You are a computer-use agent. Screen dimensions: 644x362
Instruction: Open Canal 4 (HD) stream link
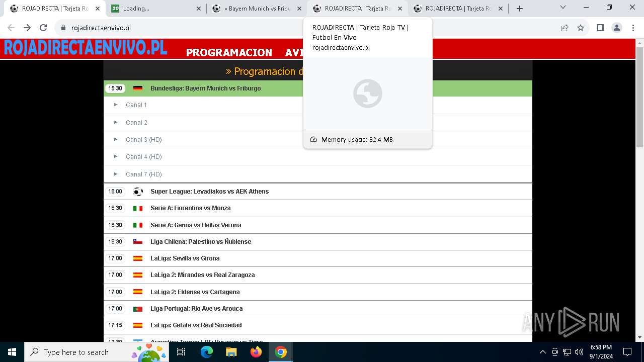pyautogui.click(x=144, y=157)
